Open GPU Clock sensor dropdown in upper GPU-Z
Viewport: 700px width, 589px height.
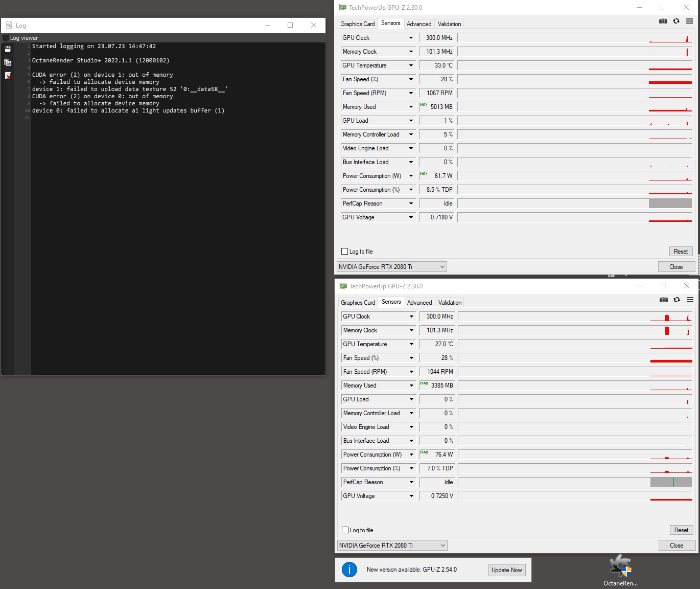tap(411, 38)
